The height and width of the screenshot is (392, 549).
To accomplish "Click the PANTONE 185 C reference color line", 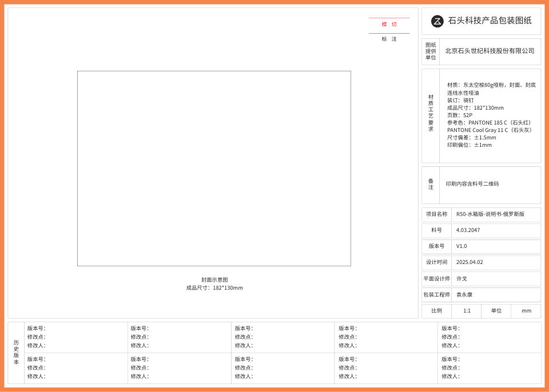I will (x=490, y=122).
